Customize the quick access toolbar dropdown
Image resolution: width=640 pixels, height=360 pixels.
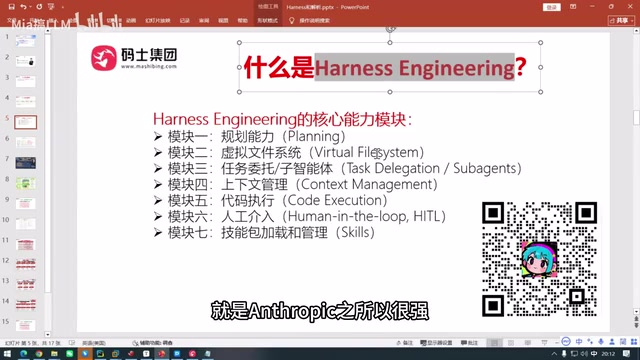62,7
